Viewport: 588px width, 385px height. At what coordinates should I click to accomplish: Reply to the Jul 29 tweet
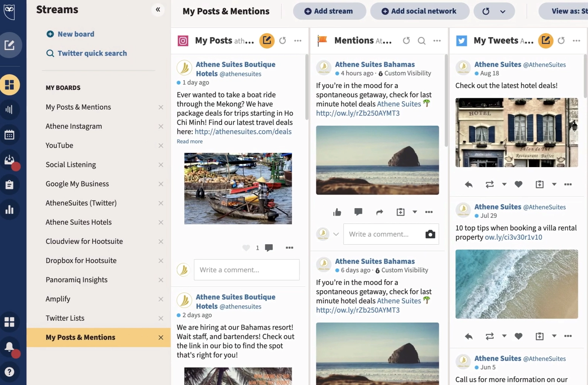pos(469,336)
